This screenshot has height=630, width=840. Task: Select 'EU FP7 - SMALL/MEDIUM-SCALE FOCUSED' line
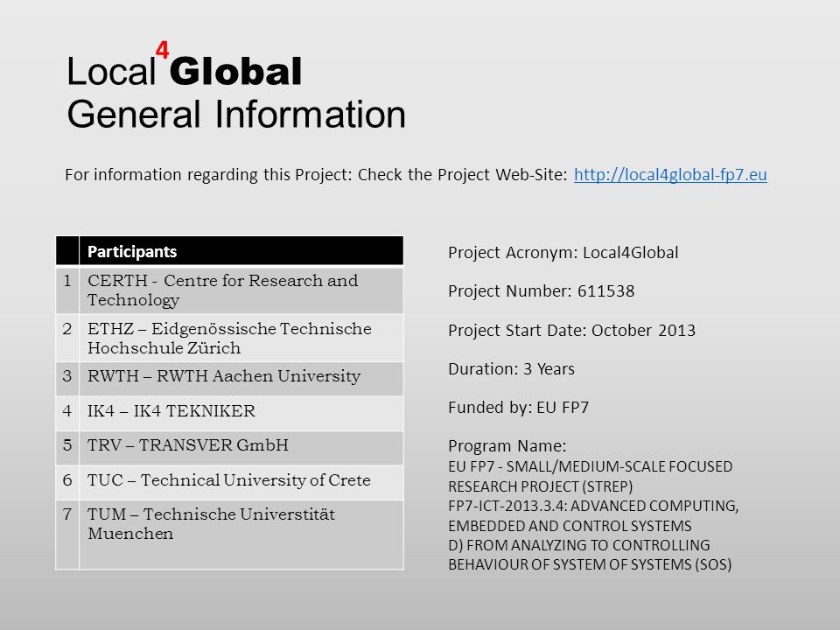click(590, 466)
